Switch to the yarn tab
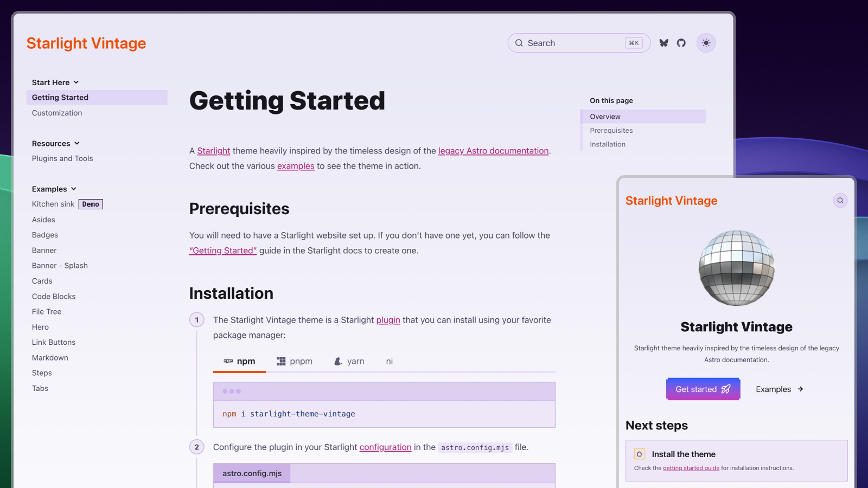 coord(349,361)
